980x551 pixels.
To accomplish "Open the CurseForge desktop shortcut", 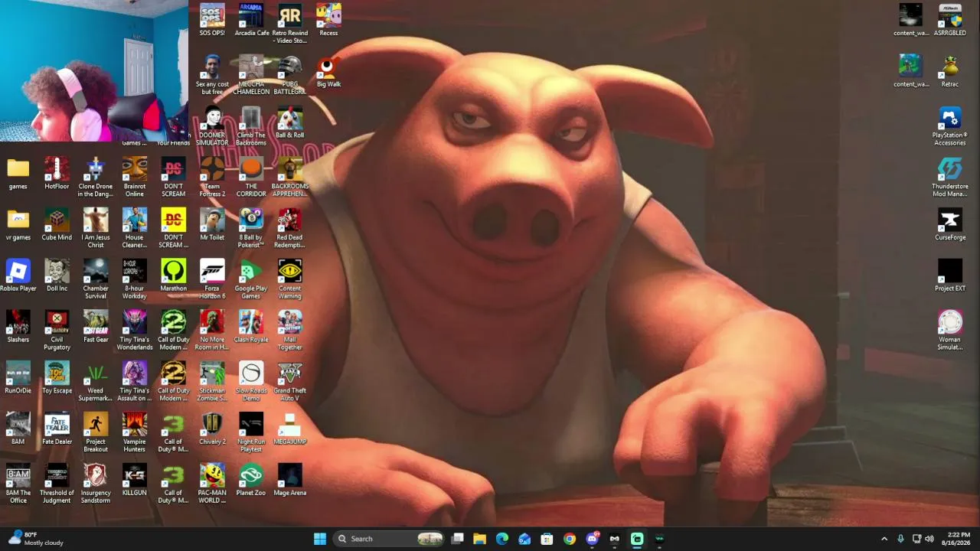I will coord(949,225).
